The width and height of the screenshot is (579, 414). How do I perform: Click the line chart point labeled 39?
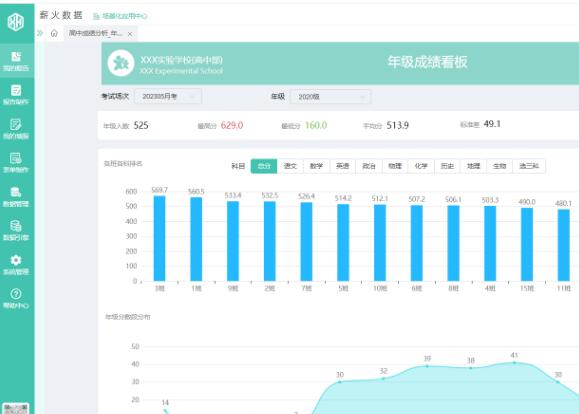pos(427,366)
